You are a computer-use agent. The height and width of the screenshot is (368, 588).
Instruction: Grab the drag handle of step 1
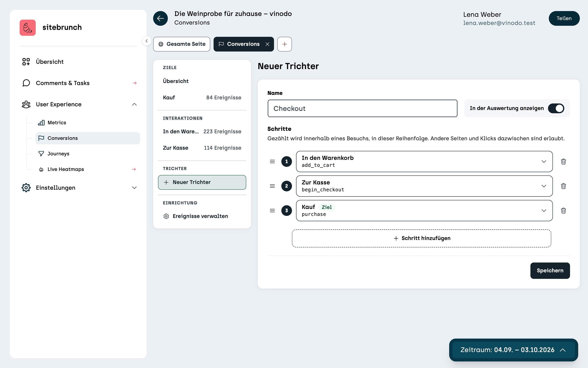pos(272,161)
